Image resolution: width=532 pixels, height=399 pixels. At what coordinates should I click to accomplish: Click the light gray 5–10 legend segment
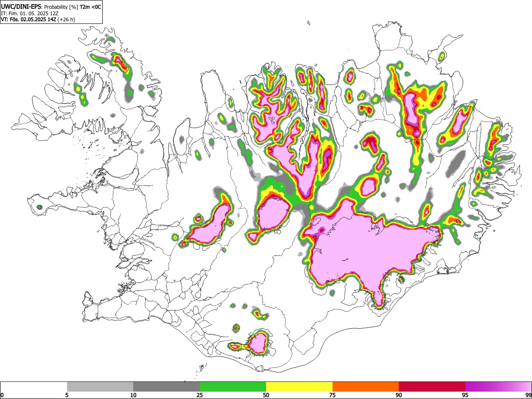(100, 387)
